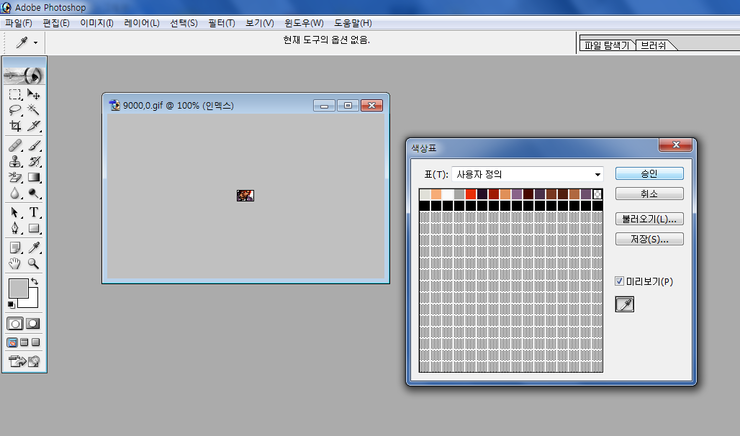The image size is (740, 436).
Task: Select the Slice tool
Action: [33, 126]
